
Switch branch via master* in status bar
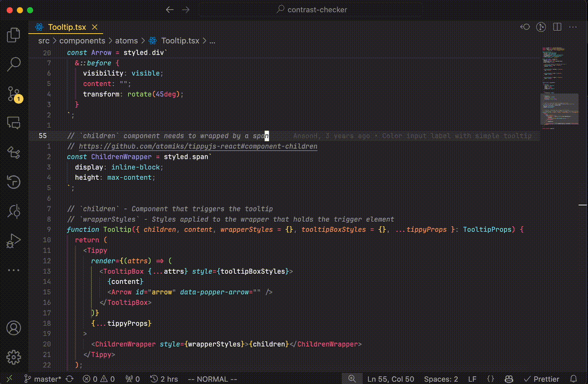point(42,379)
